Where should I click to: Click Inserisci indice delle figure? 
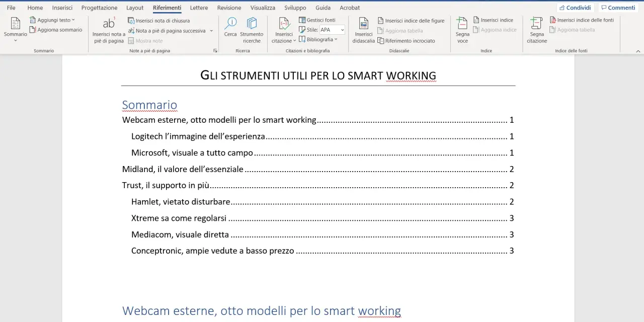411,21
